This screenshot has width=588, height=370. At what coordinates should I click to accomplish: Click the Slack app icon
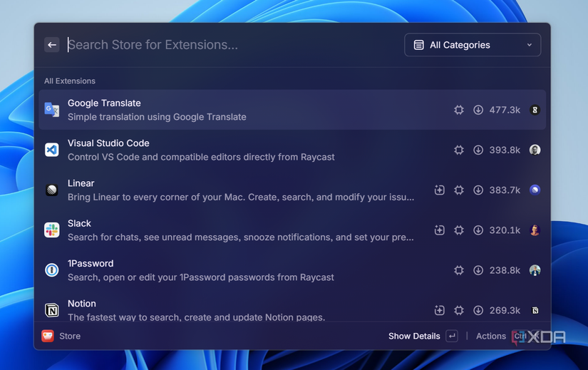click(52, 230)
